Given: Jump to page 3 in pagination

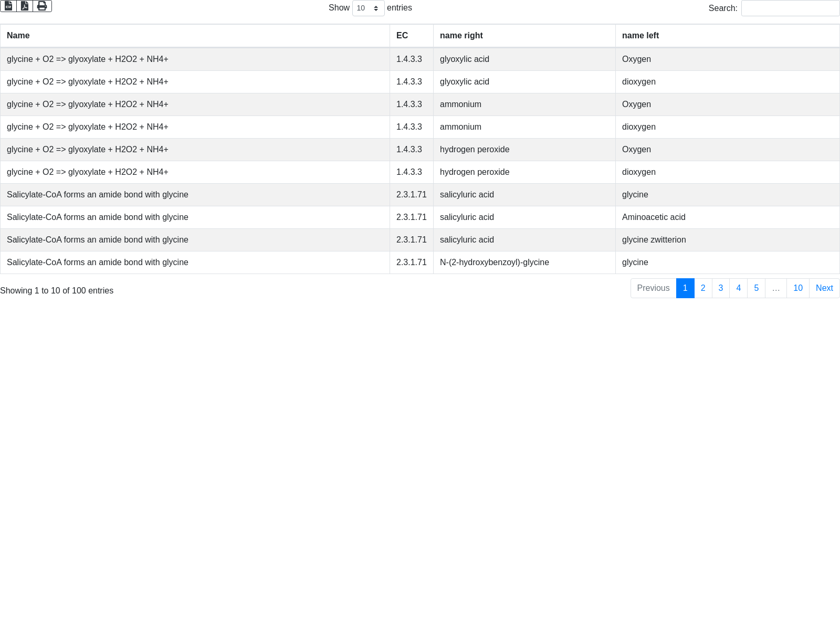Looking at the screenshot, I should (721, 288).
